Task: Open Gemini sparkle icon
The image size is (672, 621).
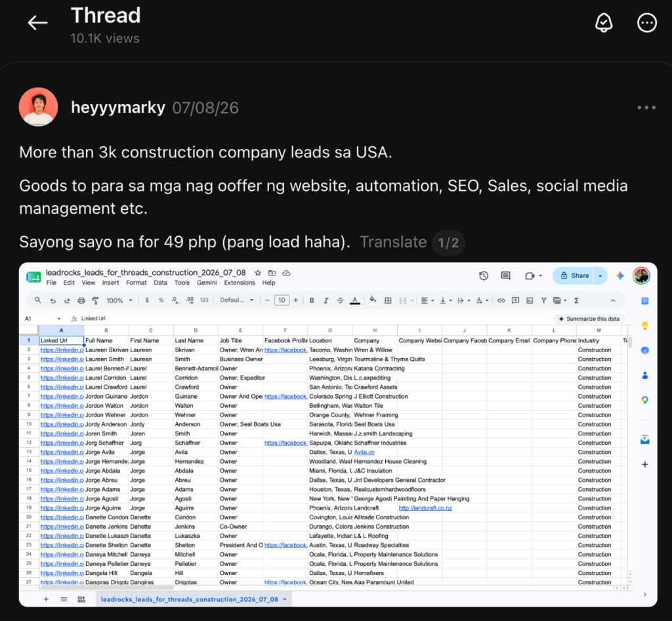Action: coord(619,276)
